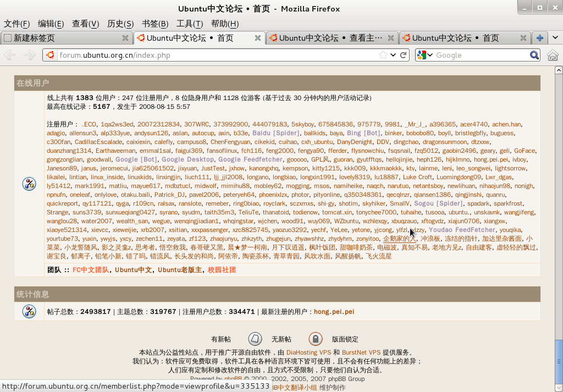The image size is (563, 392).
Task: Open a new tab with plus icon
Action: coord(539,38)
